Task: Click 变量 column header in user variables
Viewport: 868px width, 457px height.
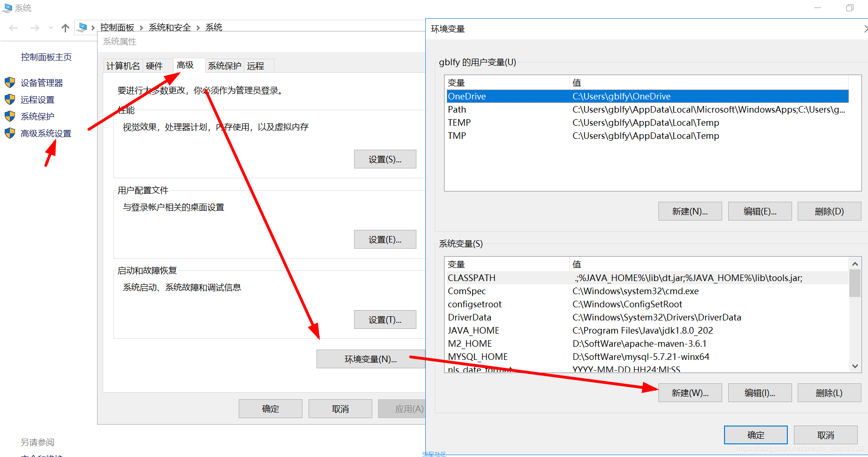Action: point(507,83)
